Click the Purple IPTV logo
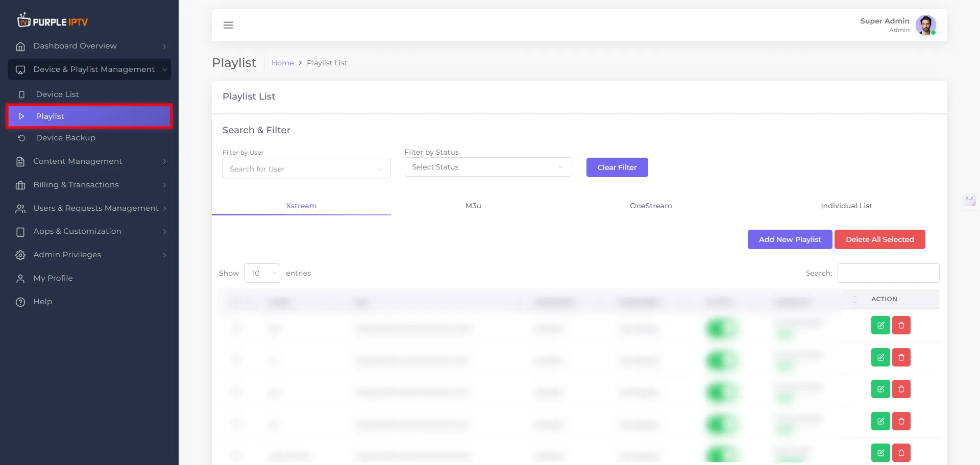The width and height of the screenshot is (980, 465). [53, 20]
